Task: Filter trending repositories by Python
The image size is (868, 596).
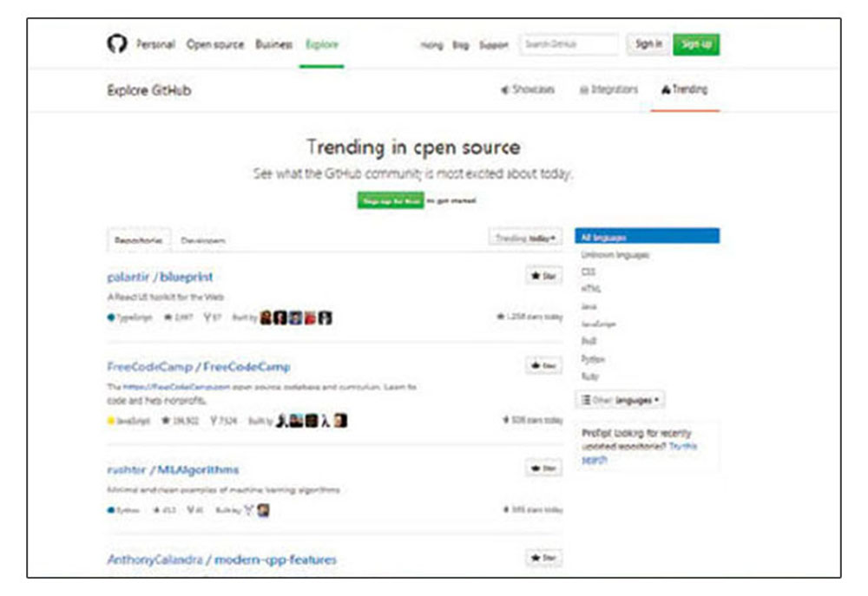Action: (x=592, y=359)
